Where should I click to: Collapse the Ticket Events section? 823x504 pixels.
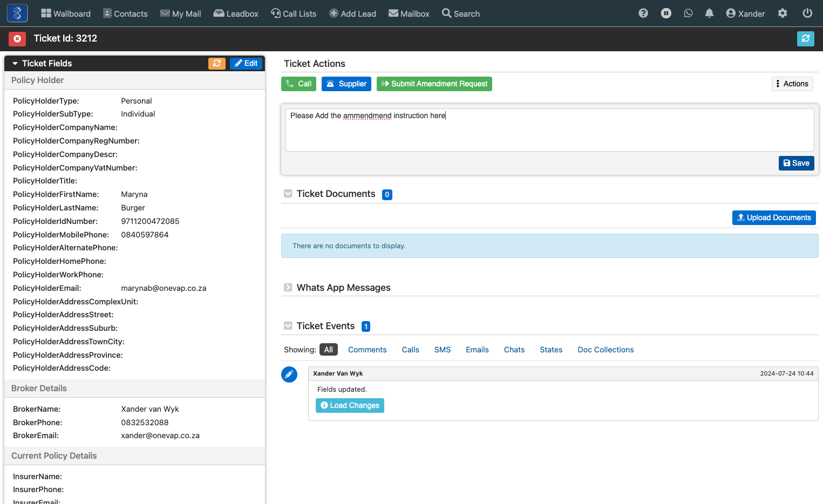point(288,326)
